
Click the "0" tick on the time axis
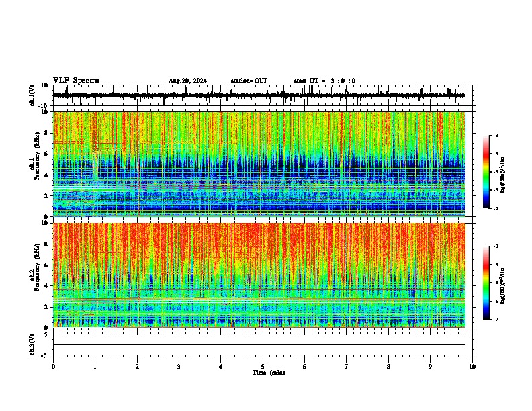click(53, 367)
